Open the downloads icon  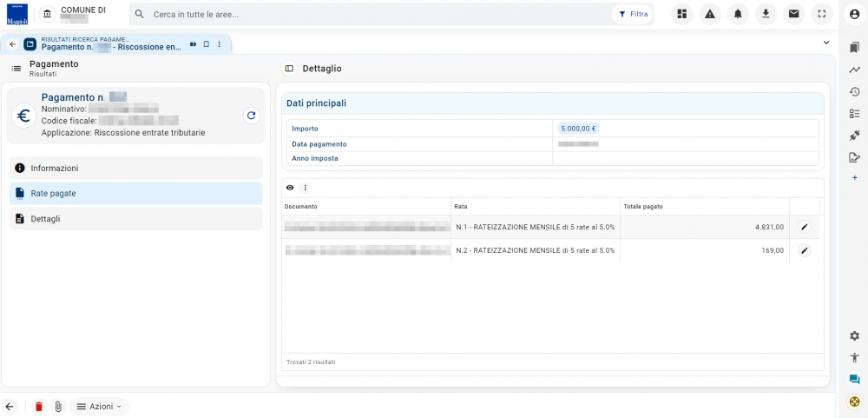click(766, 15)
